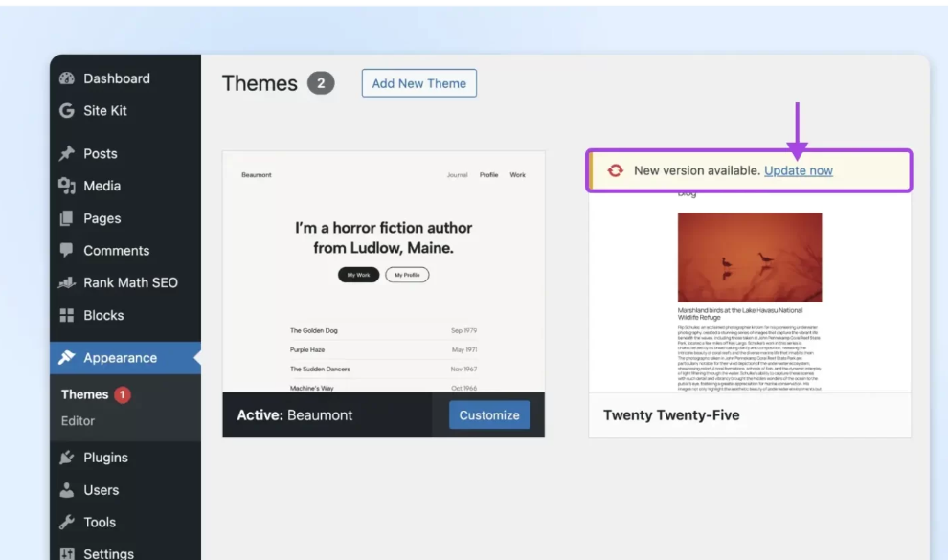Select the Twenty Twenty-Five theme screenshot

click(x=750, y=293)
